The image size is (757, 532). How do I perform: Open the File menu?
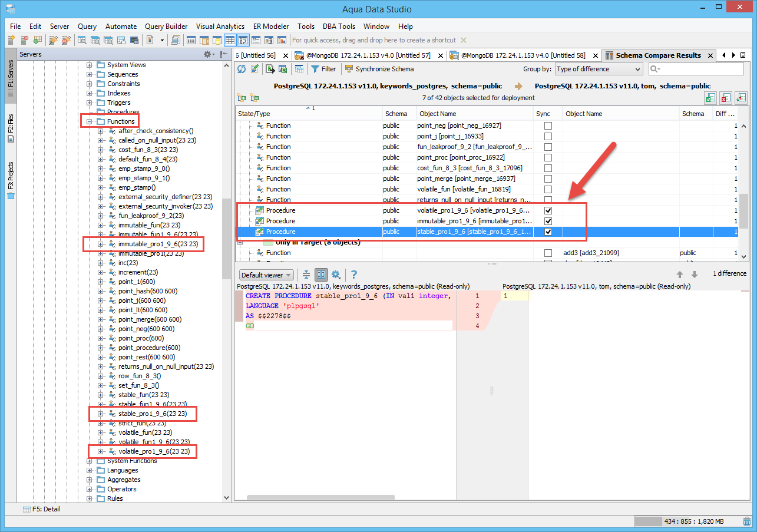coord(15,27)
